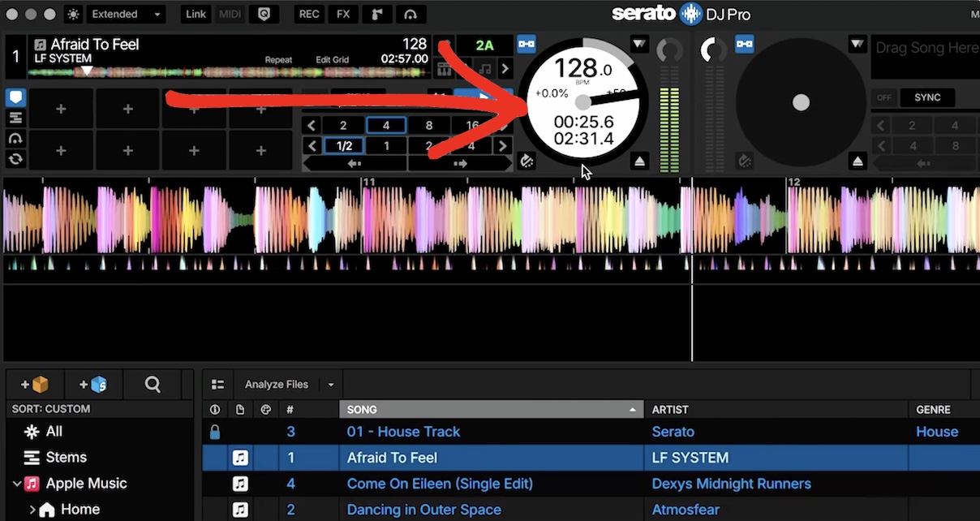This screenshot has width=980, height=521.
Task: Shift the deck 1 loop right
Action: (460, 163)
